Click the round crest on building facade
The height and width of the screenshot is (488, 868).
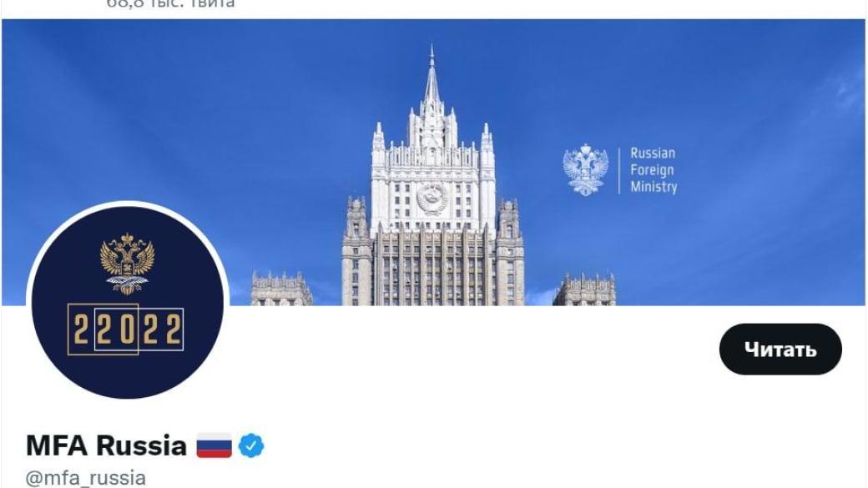pyautogui.click(x=431, y=199)
